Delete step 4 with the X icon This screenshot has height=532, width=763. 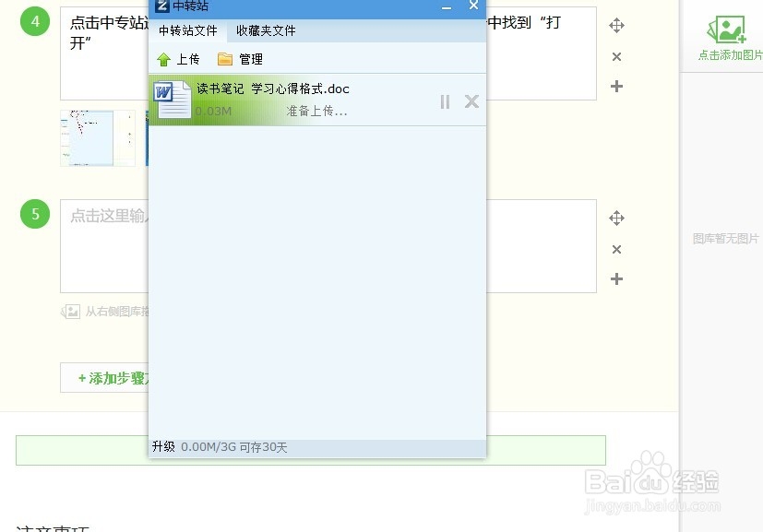pyautogui.click(x=616, y=57)
